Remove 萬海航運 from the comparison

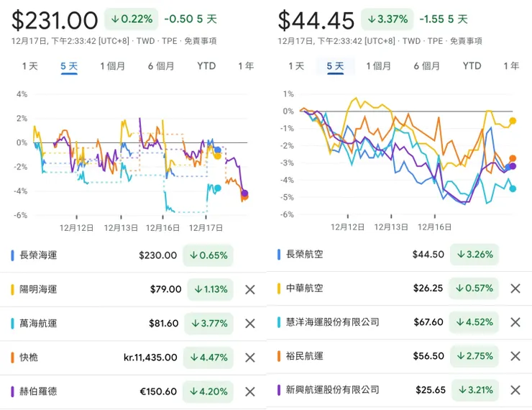coord(250,324)
